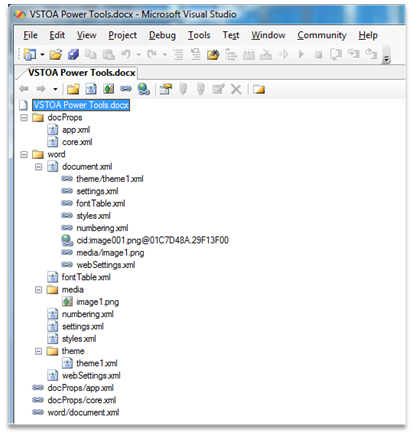Click the red X delete icon in package toolbar
Viewport: 415px width, 437px height.
click(x=236, y=89)
